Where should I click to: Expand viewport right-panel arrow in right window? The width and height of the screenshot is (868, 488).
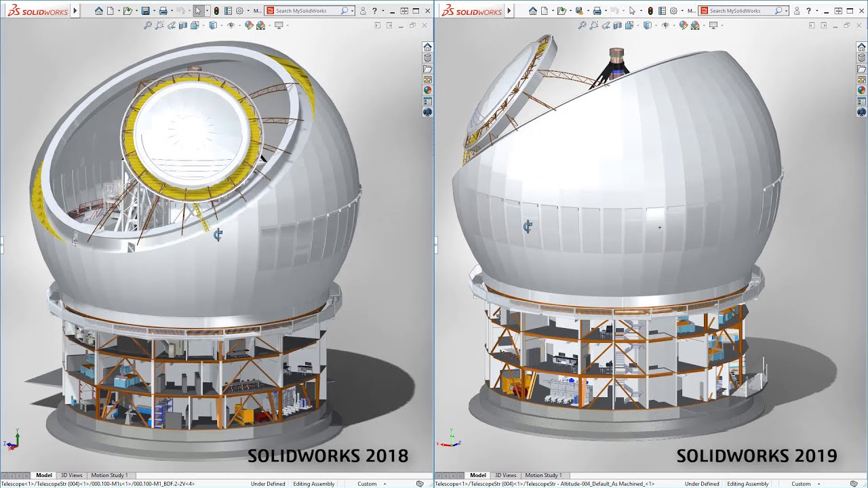(x=824, y=25)
